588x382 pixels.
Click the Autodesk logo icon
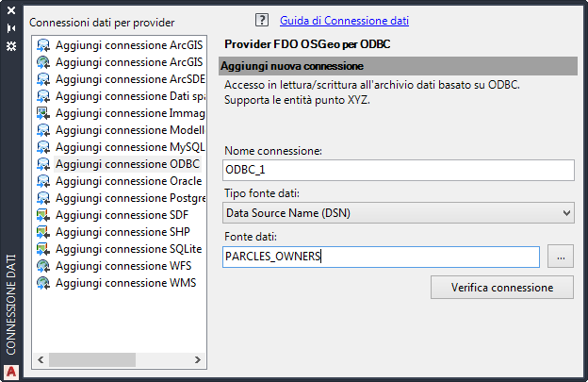(x=11, y=371)
